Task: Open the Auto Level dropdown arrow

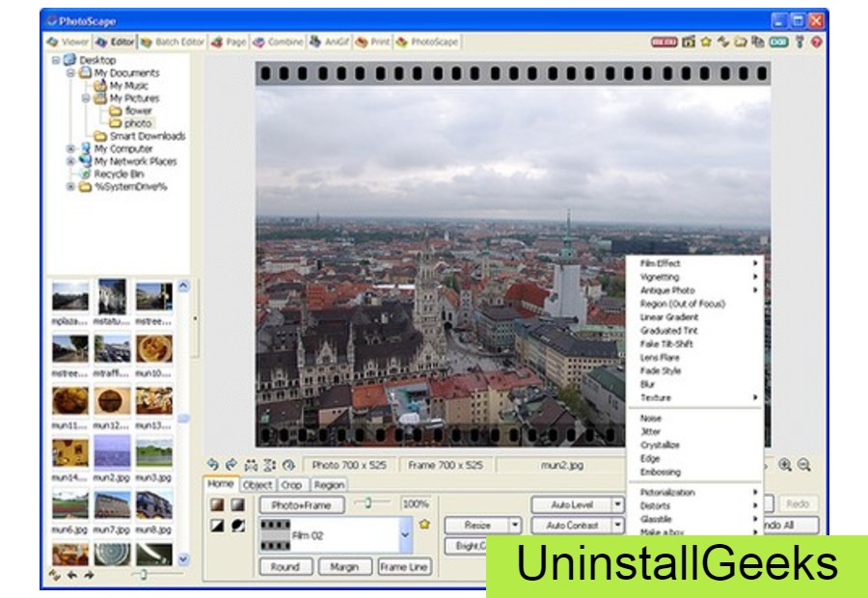Action: pyautogui.click(x=618, y=504)
